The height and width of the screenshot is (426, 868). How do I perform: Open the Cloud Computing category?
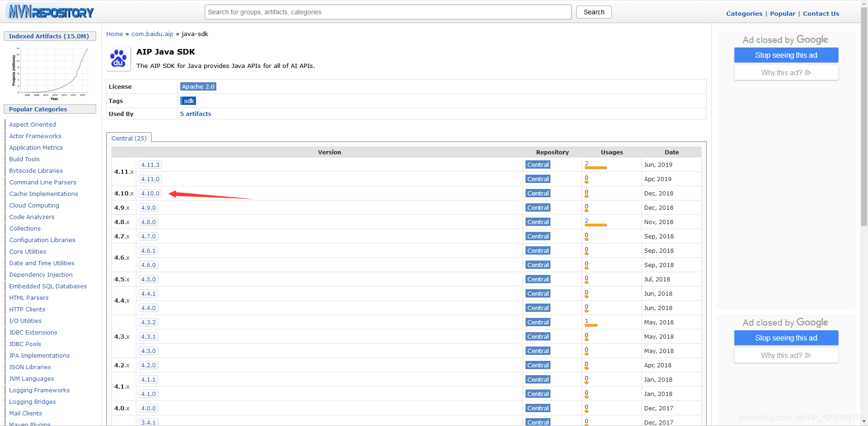pyautogui.click(x=34, y=205)
